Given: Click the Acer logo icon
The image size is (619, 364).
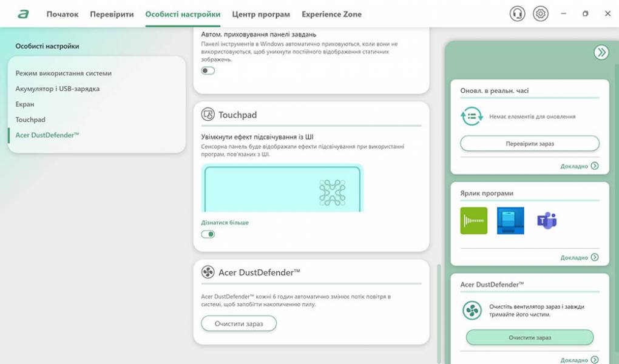Looking at the screenshot, I should coord(23,14).
